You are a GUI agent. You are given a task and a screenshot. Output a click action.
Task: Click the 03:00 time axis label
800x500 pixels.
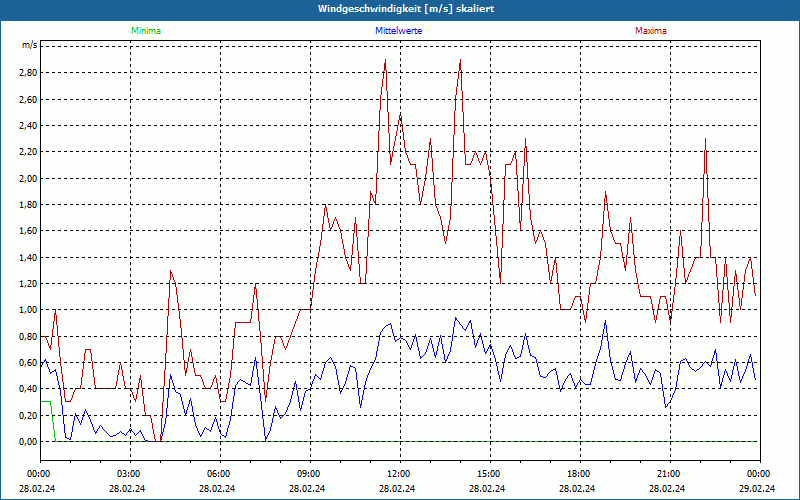(x=128, y=474)
